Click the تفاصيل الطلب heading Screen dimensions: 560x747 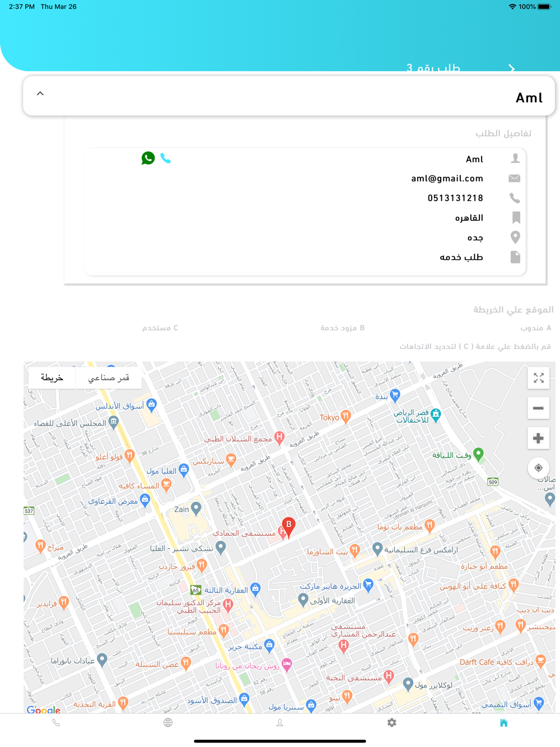pyautogui.click(x=503, y=133)
